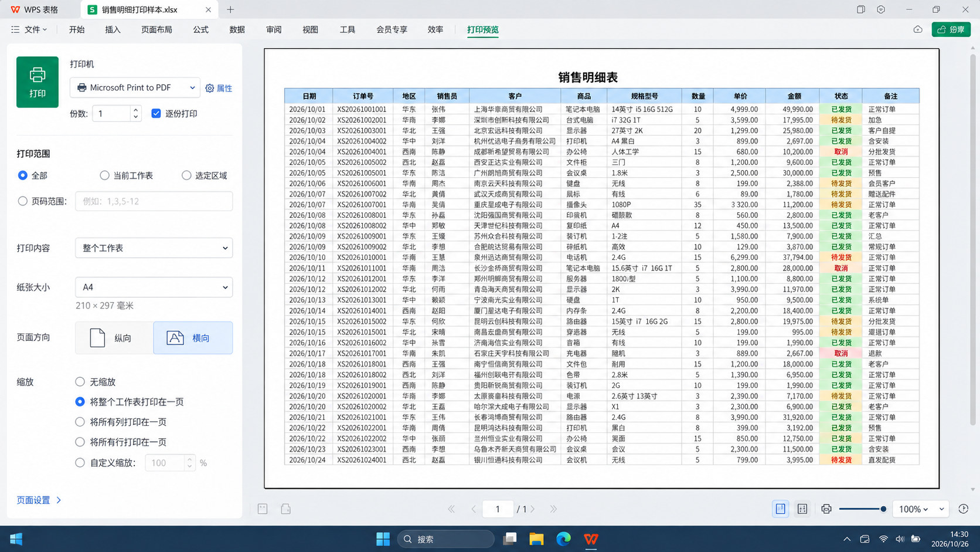Open the paper size A4 dropdown
980x552 pixels.
tap(154, 287)
